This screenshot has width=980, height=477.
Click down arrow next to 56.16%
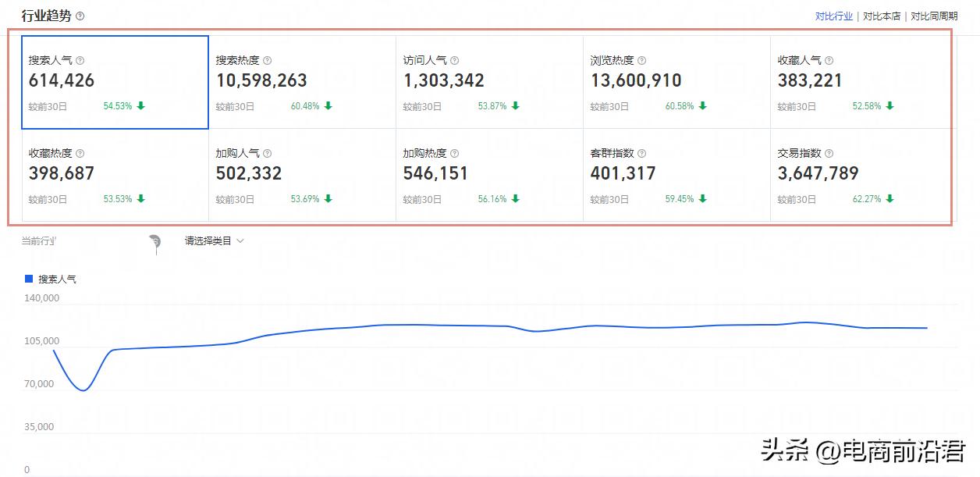[516, 199]
